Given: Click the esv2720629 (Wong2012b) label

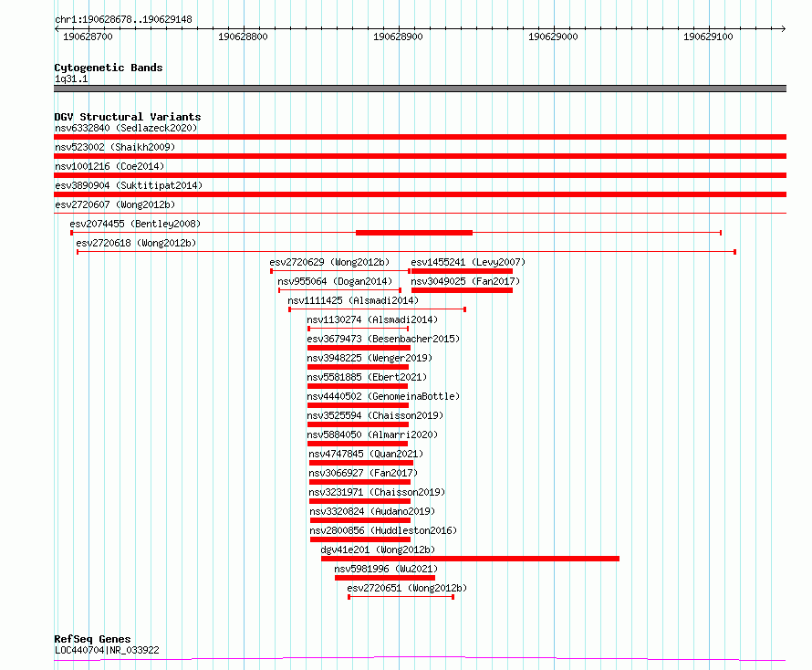Looking at the screenshot, I should pyautogui.click(x=329, y=262).
